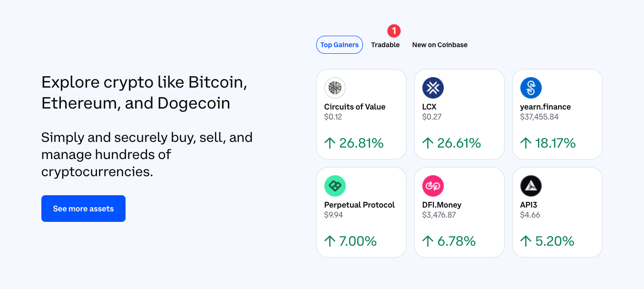The height and width of the screenshot is (289, 644).
Task: Click the green up arrow beside 18.17%
Action: pos(526,143)
